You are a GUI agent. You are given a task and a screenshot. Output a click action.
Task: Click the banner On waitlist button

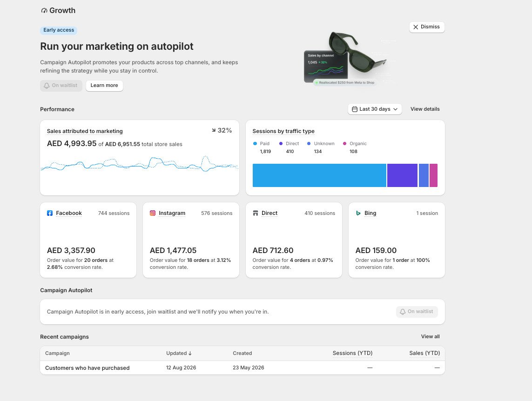pyautogui.click(x=61, y=86)
